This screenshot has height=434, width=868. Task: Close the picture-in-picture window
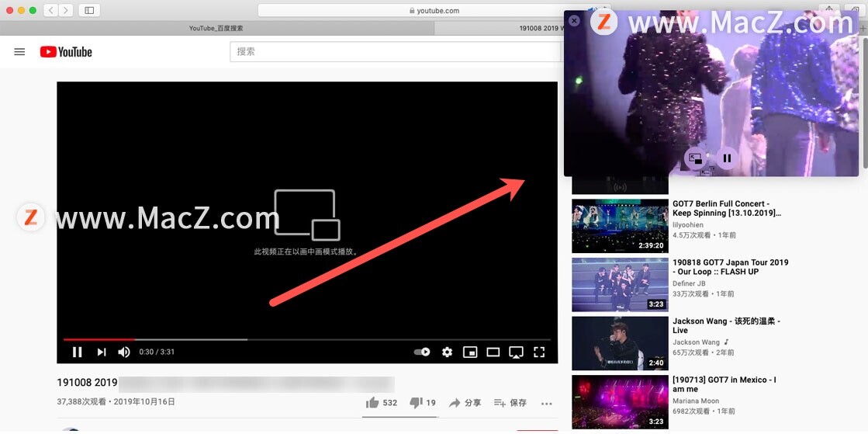tap(575, 21)
